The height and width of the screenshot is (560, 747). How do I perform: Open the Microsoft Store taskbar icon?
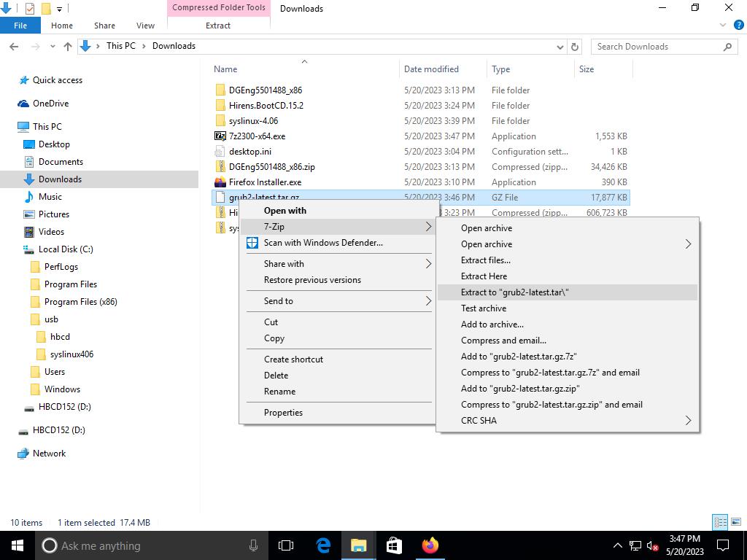pos(394,545)
